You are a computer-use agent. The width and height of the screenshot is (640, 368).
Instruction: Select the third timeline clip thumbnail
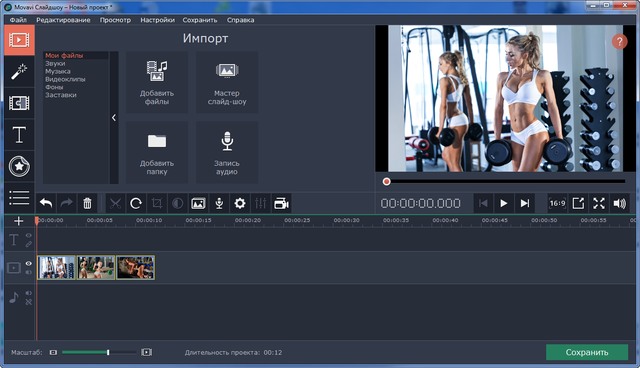pos(136,267)
